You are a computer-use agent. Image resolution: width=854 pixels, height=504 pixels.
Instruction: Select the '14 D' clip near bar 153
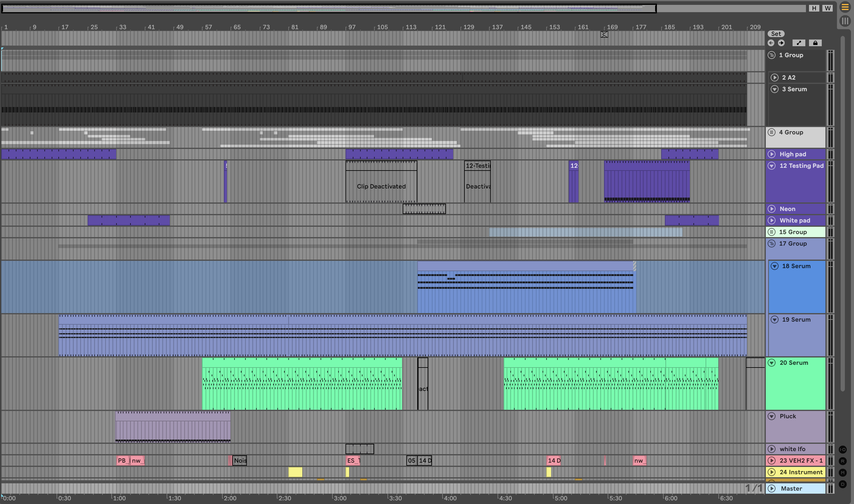[x=554, y=461]
